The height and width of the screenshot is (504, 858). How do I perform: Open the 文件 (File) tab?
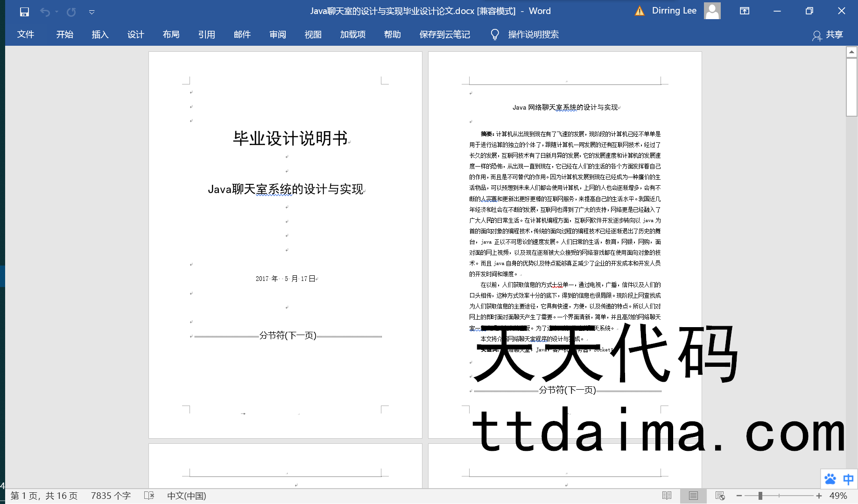coord(26,35)
